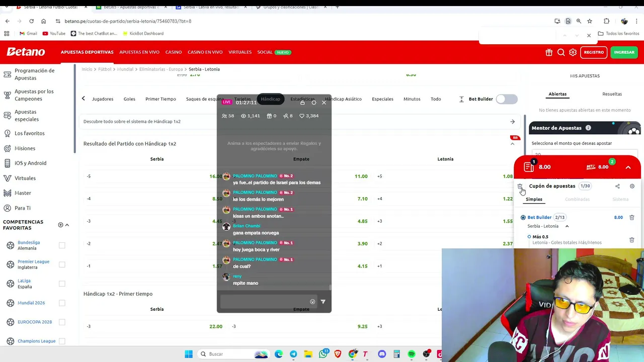644x362 pixels.
Task: Click the Betano logo
Action: point(26,52)
